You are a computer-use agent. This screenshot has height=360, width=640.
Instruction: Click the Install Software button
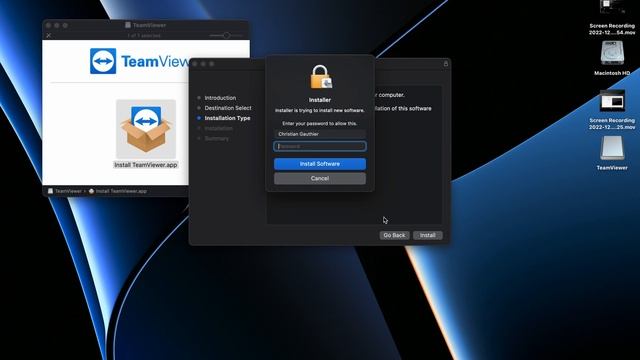coord(320,164)
